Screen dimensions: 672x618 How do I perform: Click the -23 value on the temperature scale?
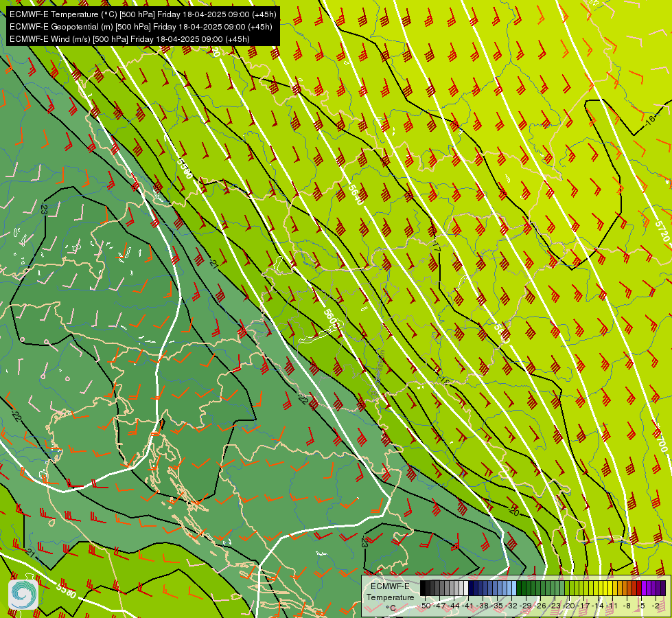click(x=555, y=606)
